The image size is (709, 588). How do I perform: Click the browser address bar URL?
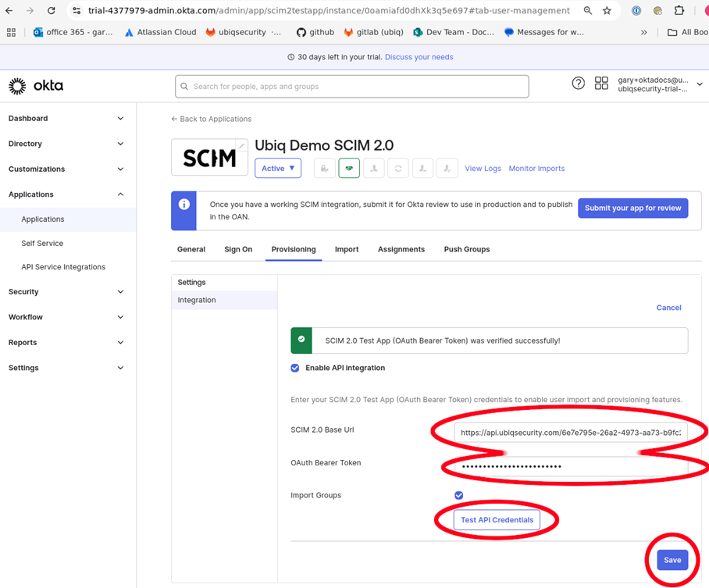pos(330,10)
